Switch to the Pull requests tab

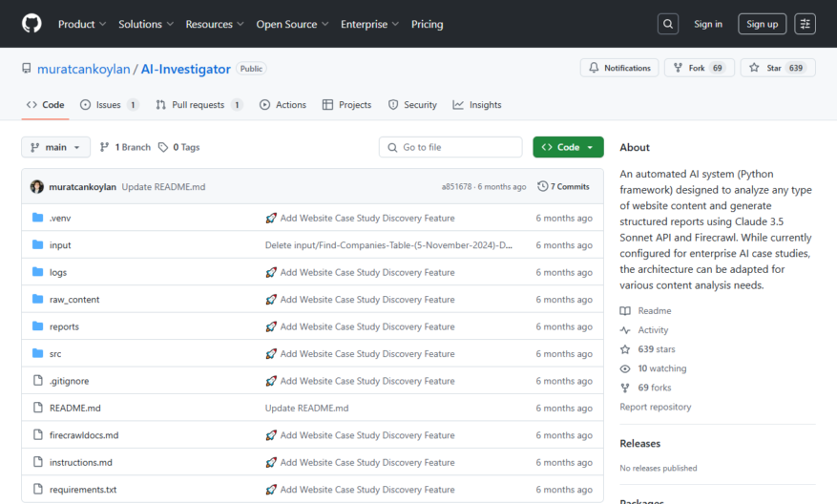coord(199,105)
